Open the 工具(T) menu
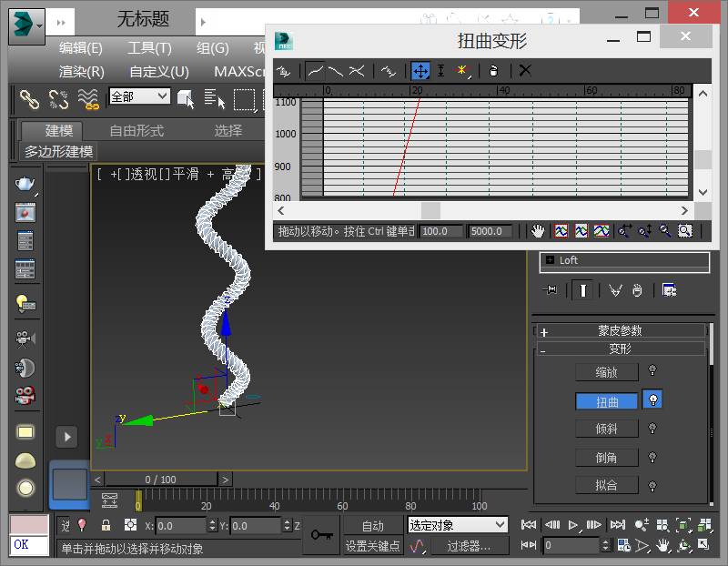Screen dimensions: 728x566 click(x=149, y=48)
